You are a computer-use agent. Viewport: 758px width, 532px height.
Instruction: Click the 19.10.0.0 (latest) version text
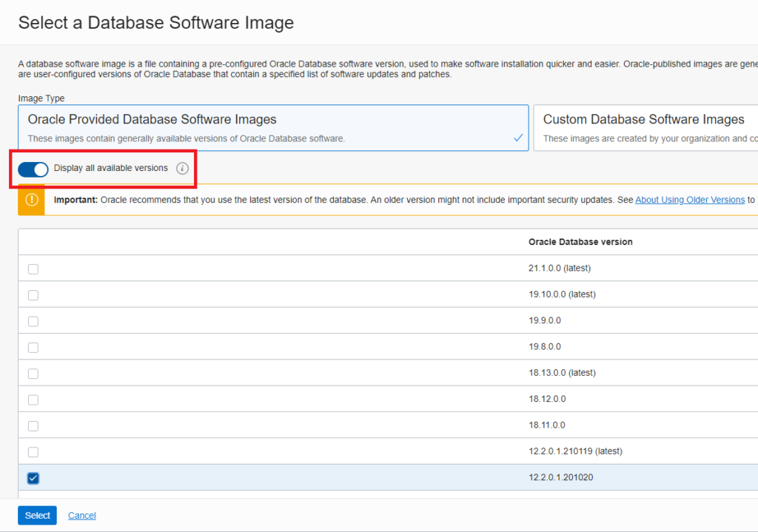pyautogui.click(x=562, y=294)
